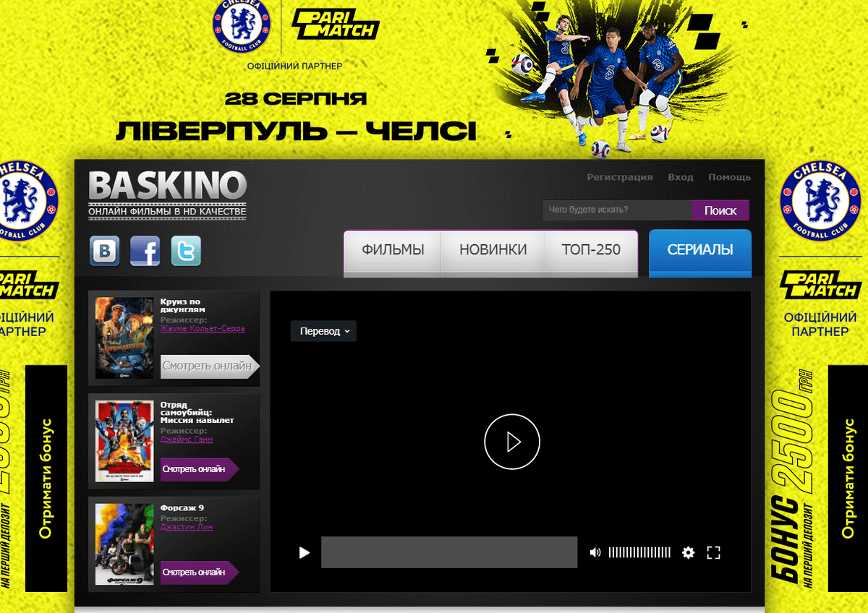This screenshot has height=613, width=868.
Task: Click the ЛІВЕРПУЛЬ – ЧЕЛСІ banner headline
Action: [x=297, y=131]
